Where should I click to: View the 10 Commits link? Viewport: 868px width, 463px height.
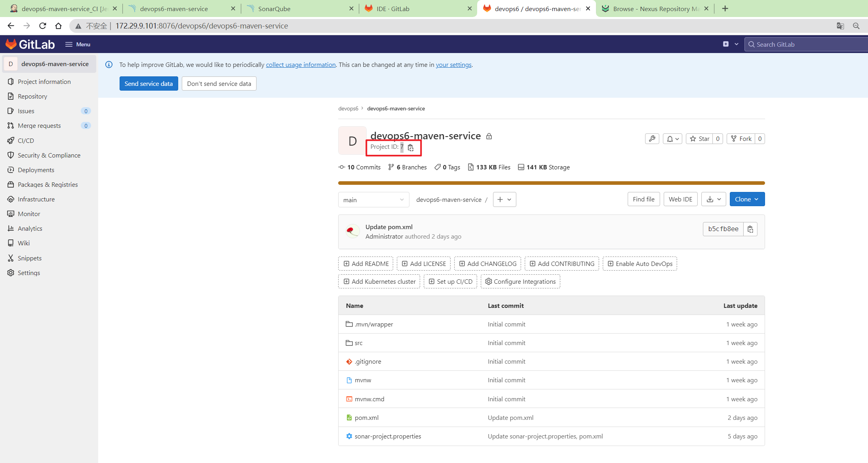pyautogui.click(x=360, y=167)
